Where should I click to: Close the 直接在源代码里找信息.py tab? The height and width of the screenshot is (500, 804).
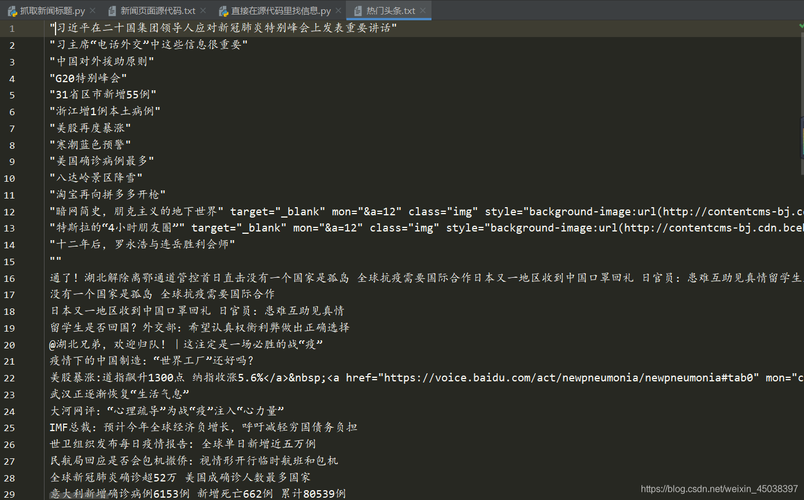[x=338, y=10]
